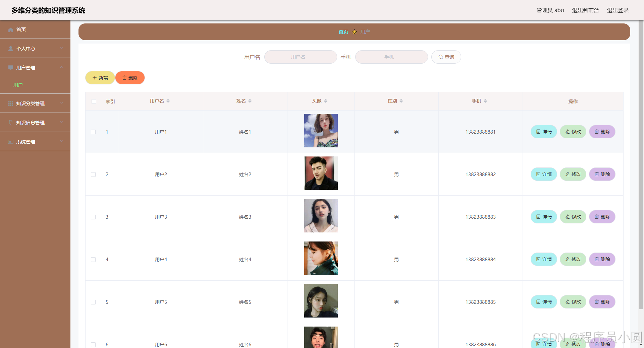The height and width of the screenshot is (348, 644).
Task: Sort the 用户名 column with its arrows
Action: 168,101
